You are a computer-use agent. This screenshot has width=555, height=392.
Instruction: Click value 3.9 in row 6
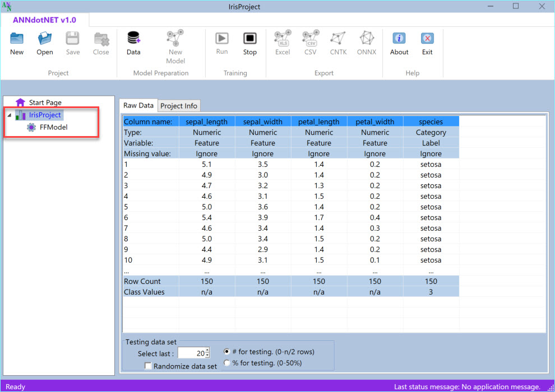coord(262,217)
